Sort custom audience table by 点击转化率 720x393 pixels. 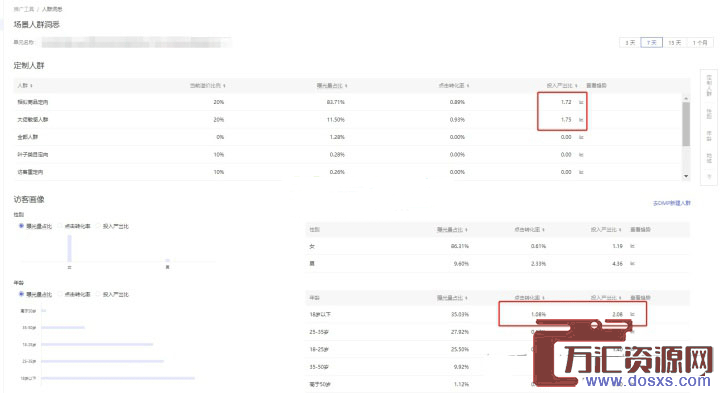click(x=454, y=85)
